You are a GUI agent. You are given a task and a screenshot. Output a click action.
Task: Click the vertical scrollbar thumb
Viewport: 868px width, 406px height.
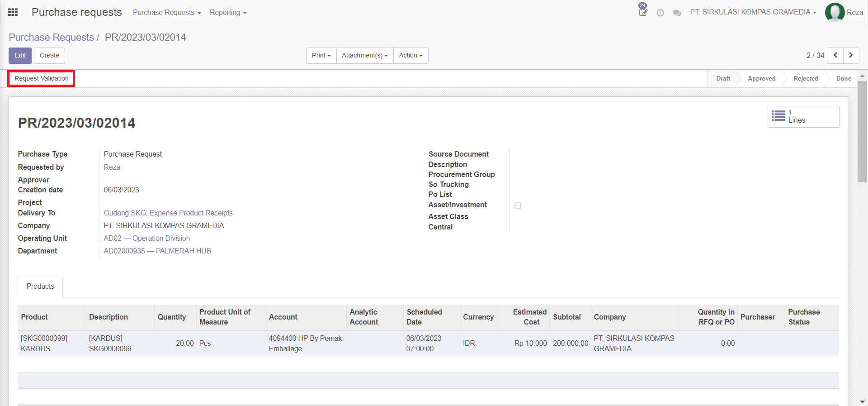click(x=863, y=132)
